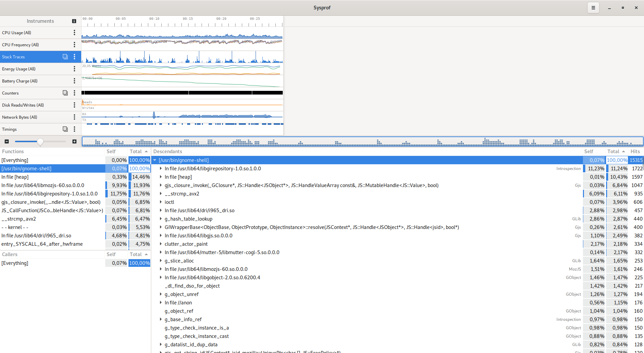Select the Counters instrument row
This screenshot has height=353, width=644.
coord(41,93)
